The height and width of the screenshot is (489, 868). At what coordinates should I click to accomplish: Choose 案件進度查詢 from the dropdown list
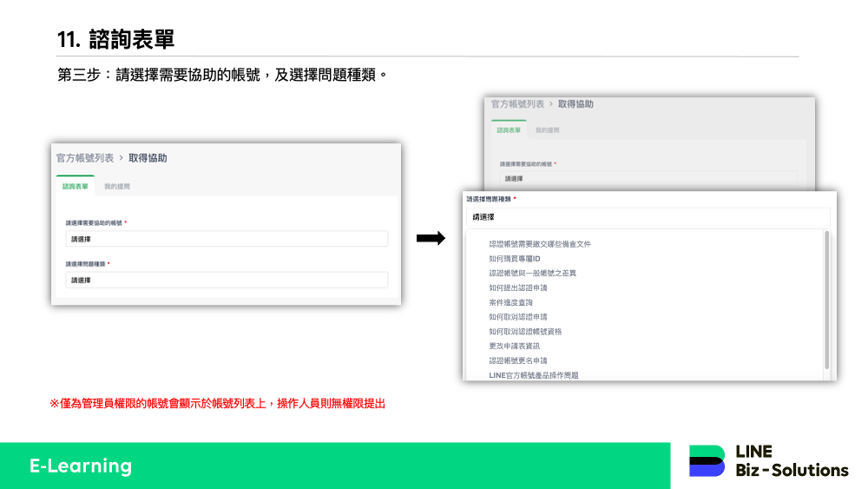511,302
